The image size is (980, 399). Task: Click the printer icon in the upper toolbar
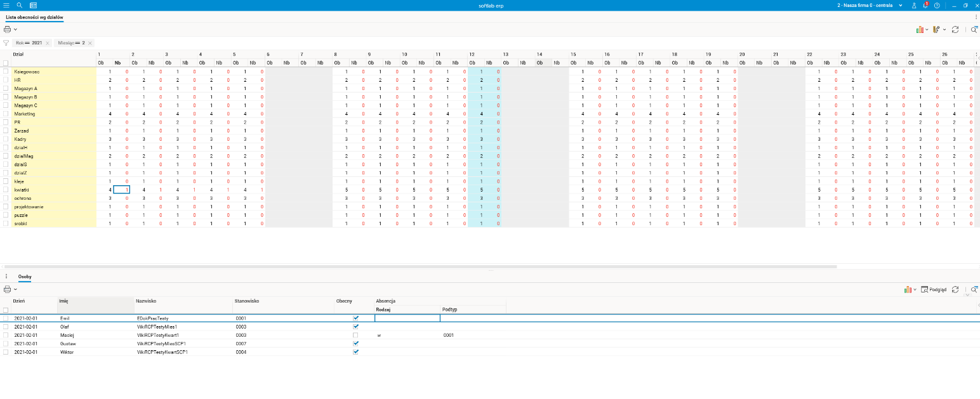click(x=8, y=29)
